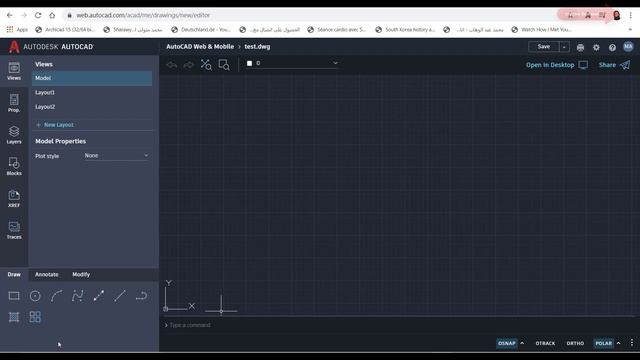Click the Undo arrow in toolbar

(x=172, y=65)
